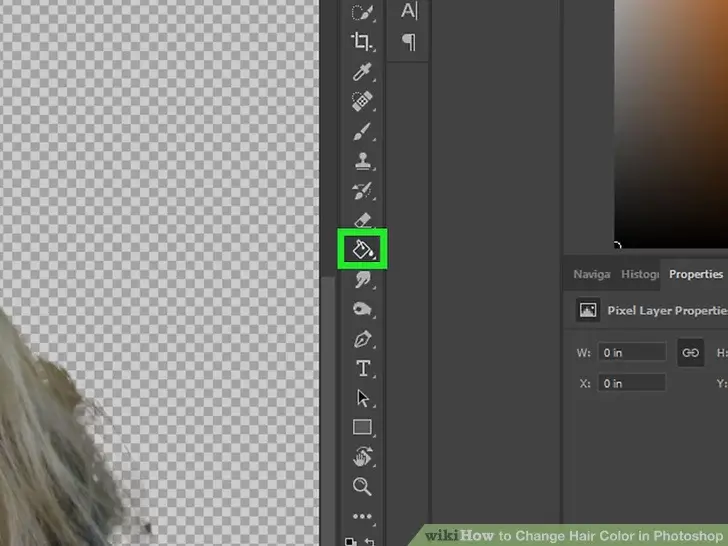The image size is (728, 546).
Task: Select the Rectangle shape tool
Action: pyautogui.click(x=362, y=428)
